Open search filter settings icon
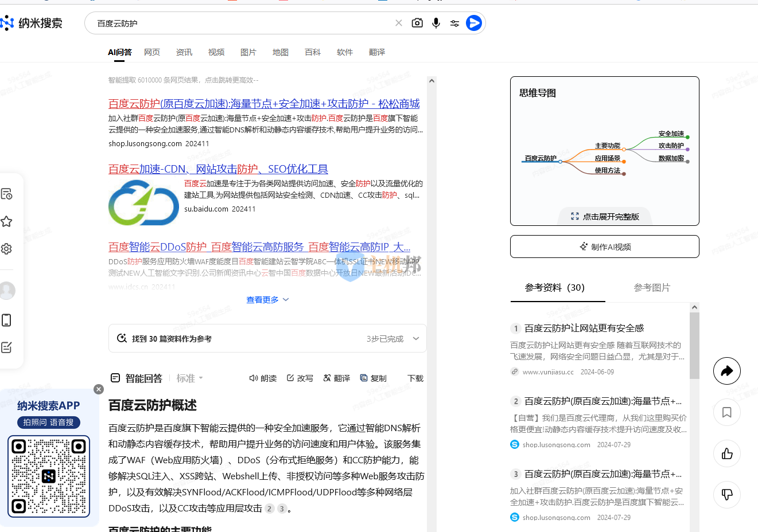 click(454, 24)
